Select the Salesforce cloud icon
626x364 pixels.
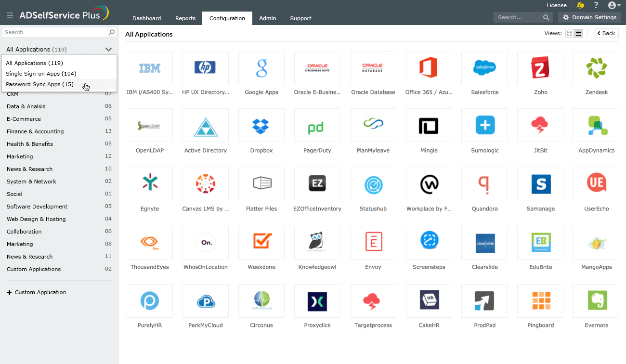pyautogui.click(x=484, y=68)
